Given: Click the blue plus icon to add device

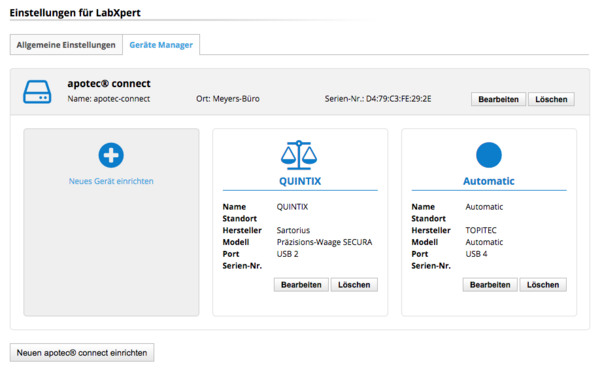Looking at the screenshot, I should click(111, 155).
